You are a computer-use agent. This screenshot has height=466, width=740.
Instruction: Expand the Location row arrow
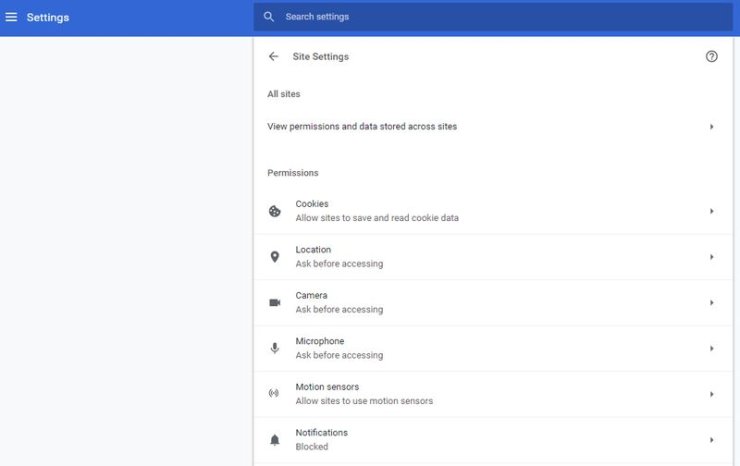(x=711, y=257)
